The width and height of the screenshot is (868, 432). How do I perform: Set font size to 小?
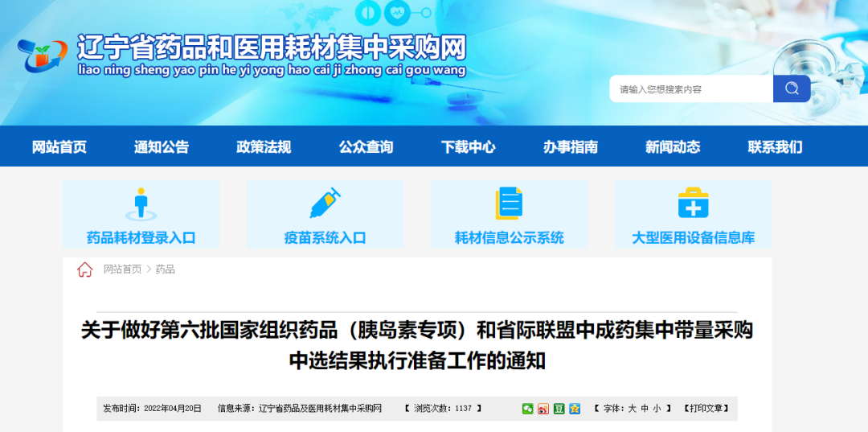656,409
